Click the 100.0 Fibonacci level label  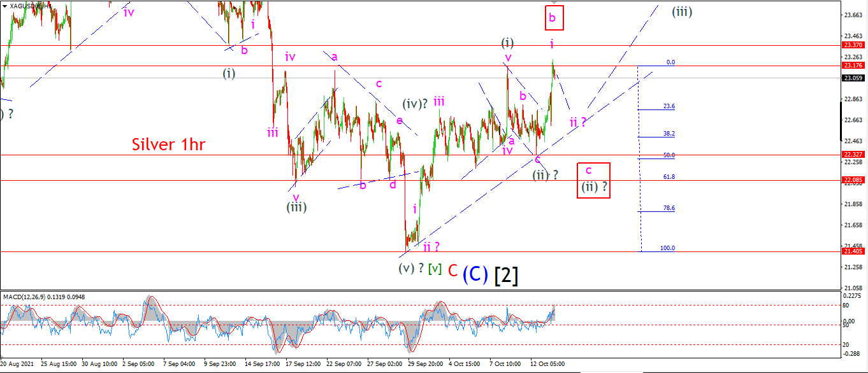(668, 248)
